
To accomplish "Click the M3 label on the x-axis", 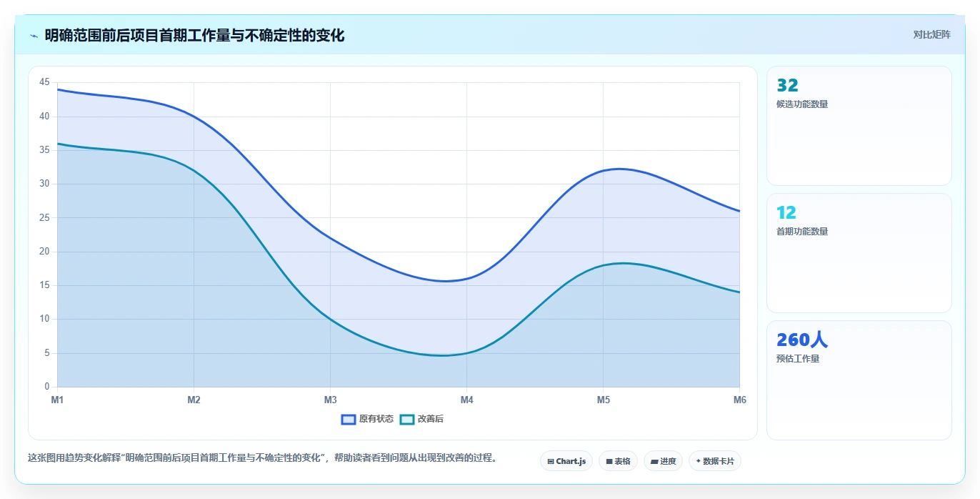I will pos(330,400).
